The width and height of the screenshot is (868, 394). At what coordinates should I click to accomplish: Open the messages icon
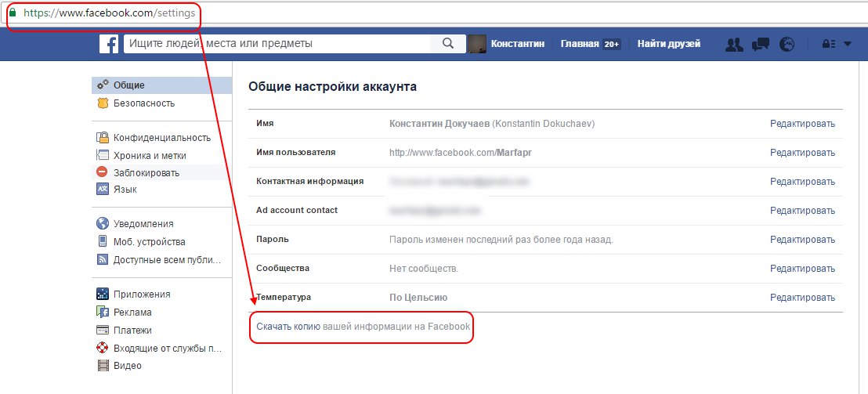tap(761, 45)
